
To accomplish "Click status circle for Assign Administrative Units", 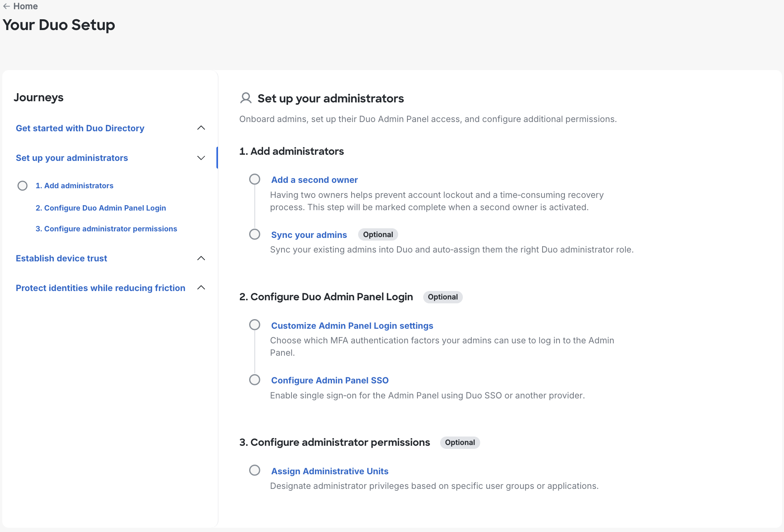I will click(x=255, y=470).
